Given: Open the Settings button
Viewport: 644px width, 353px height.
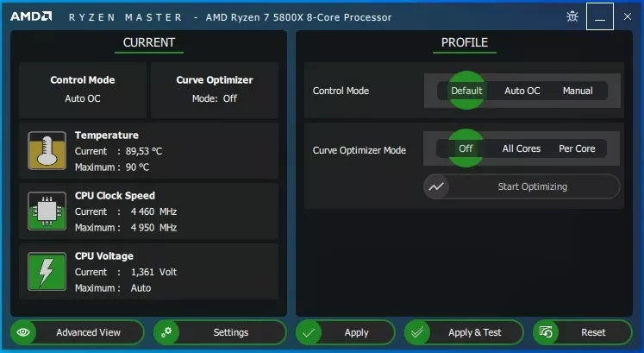Looking at the screenshot, I should pos(220,332).
